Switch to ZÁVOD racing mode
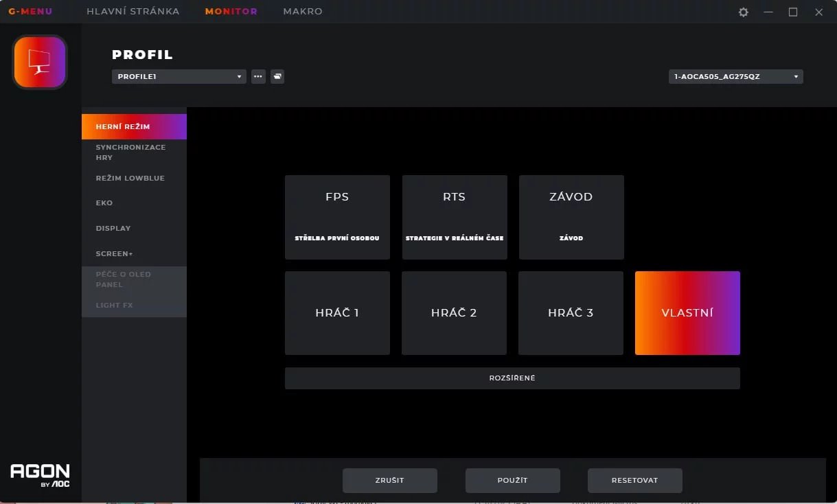 click(x=571, y=217)
